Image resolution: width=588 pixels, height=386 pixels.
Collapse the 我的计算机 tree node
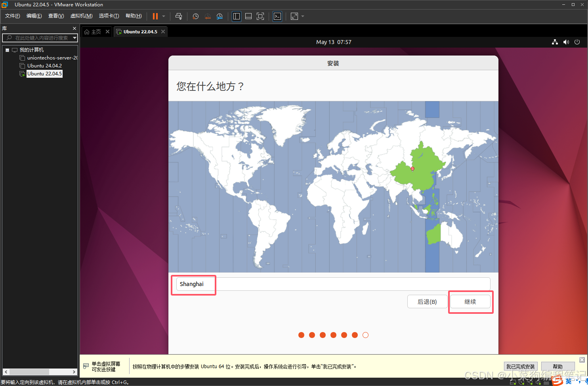7,50
